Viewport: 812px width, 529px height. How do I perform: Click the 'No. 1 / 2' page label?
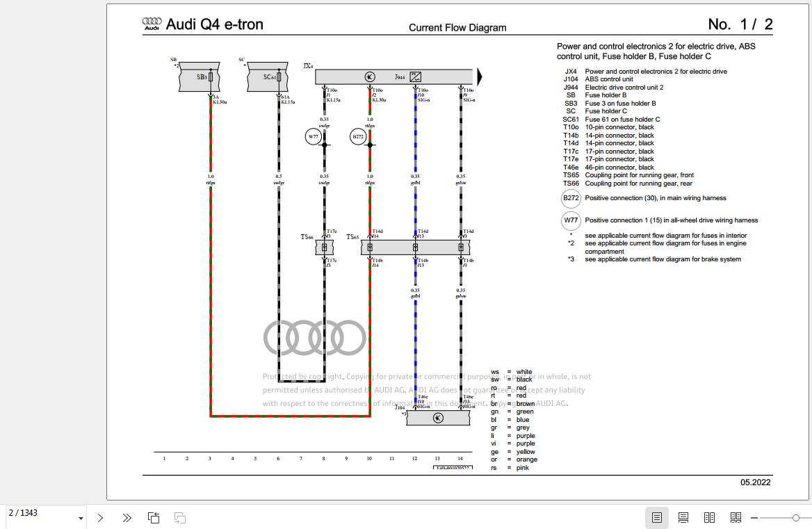[x=740, y=24]
